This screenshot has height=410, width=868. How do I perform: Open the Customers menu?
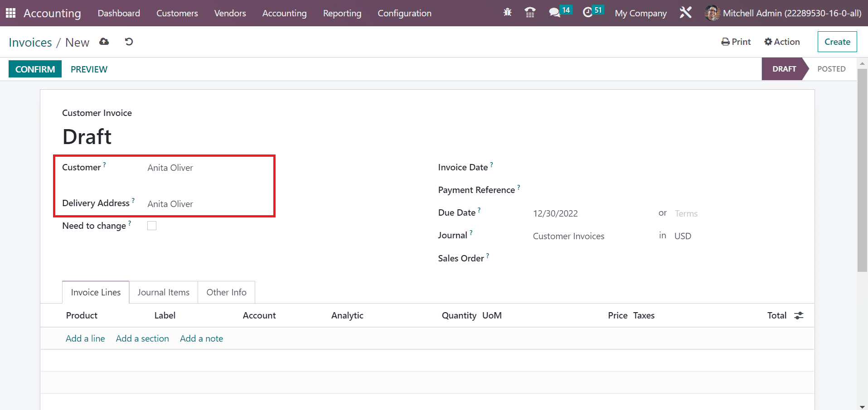(177, 13)
